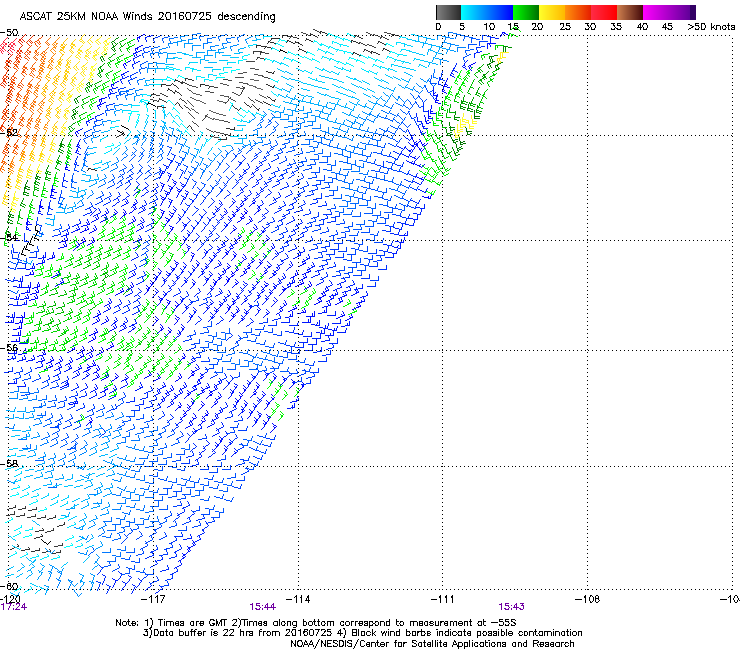Image resolution: width=740 pixels, height=650 pixels.
Task: Click the -60 latitude axis label
Action: click(x=9, y=586)
